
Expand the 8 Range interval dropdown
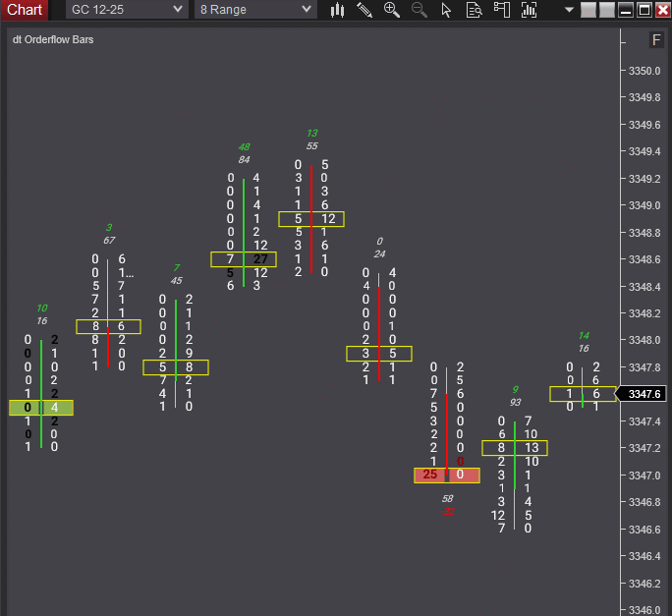coord(254,10)
